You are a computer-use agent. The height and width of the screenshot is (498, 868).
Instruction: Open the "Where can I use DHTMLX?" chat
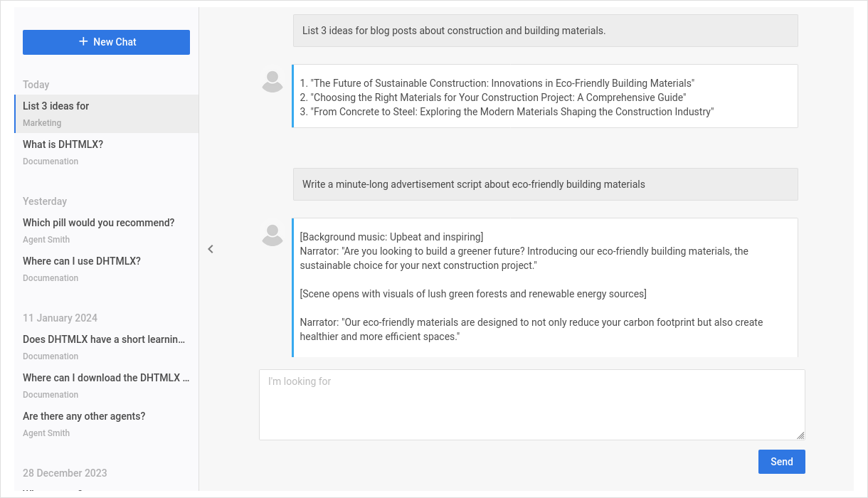[81, 261]
